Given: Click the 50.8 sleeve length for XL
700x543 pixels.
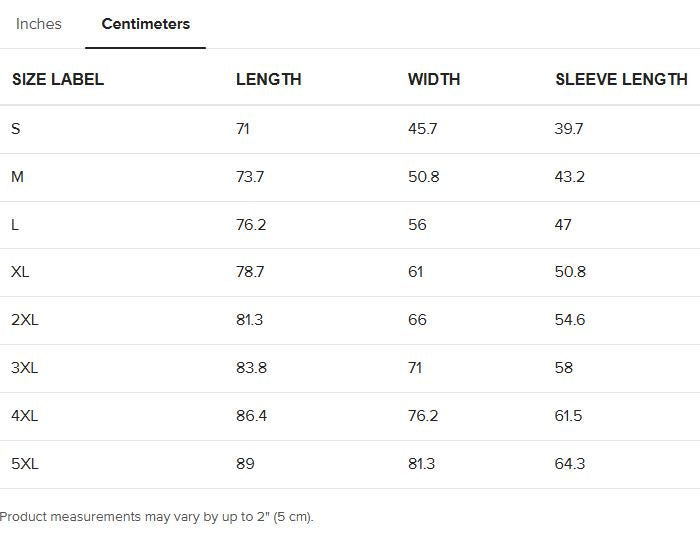Looking at the screenshot, I should pos(570,272).
